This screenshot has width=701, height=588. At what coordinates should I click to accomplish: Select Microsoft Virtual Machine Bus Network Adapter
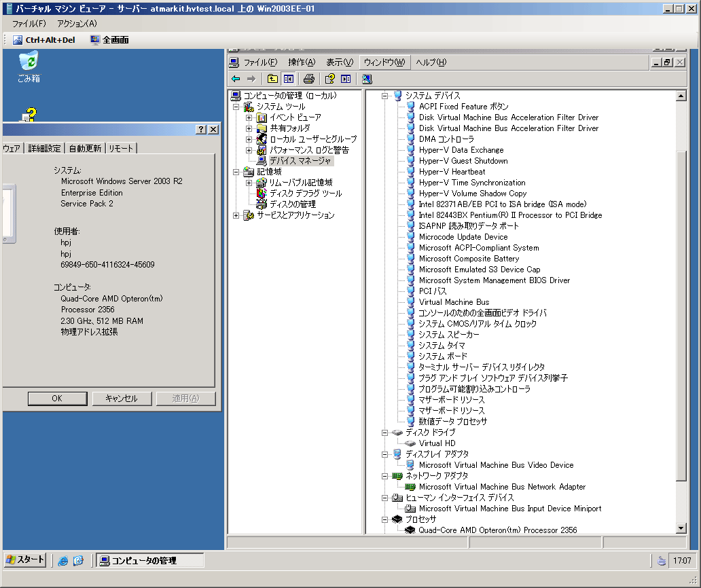click(x=501, y=487)
